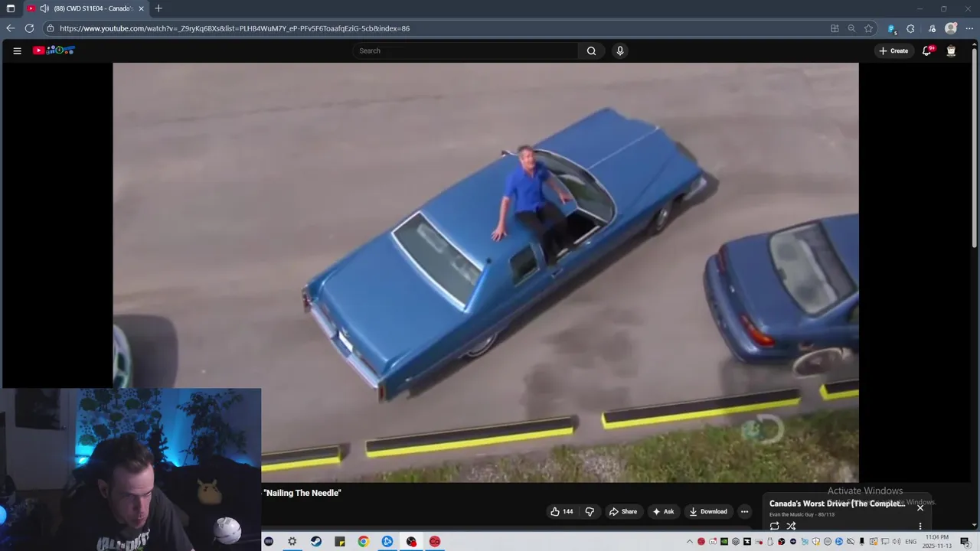Open the playlist three-dot options menu
Viewport: 980px width, 551px height.
(920, 526)
